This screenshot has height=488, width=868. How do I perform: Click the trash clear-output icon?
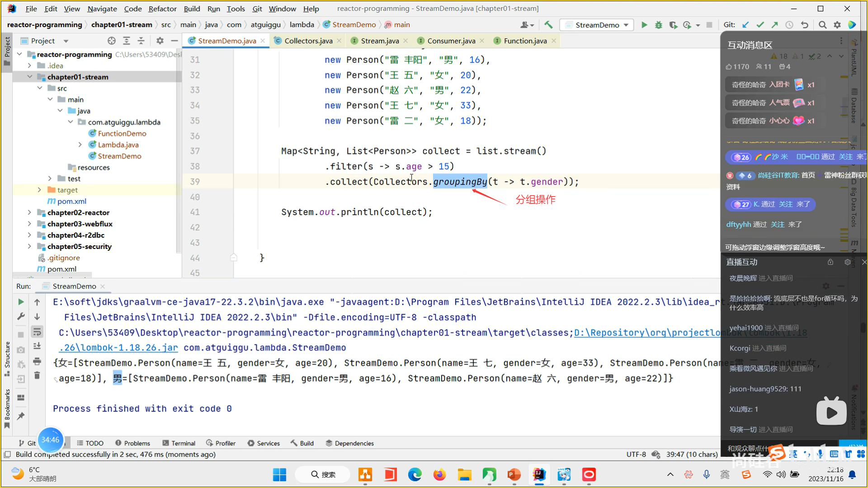(x=37, y=375)
